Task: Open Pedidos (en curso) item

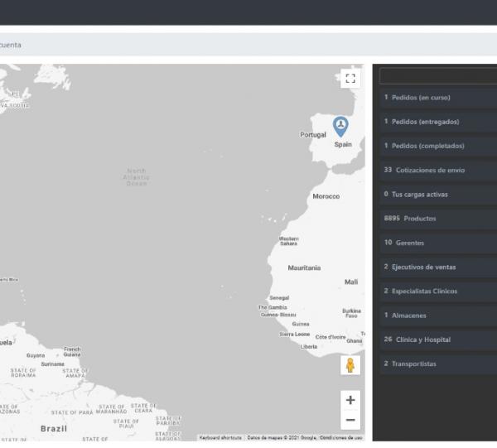Action: coord(438,98)
